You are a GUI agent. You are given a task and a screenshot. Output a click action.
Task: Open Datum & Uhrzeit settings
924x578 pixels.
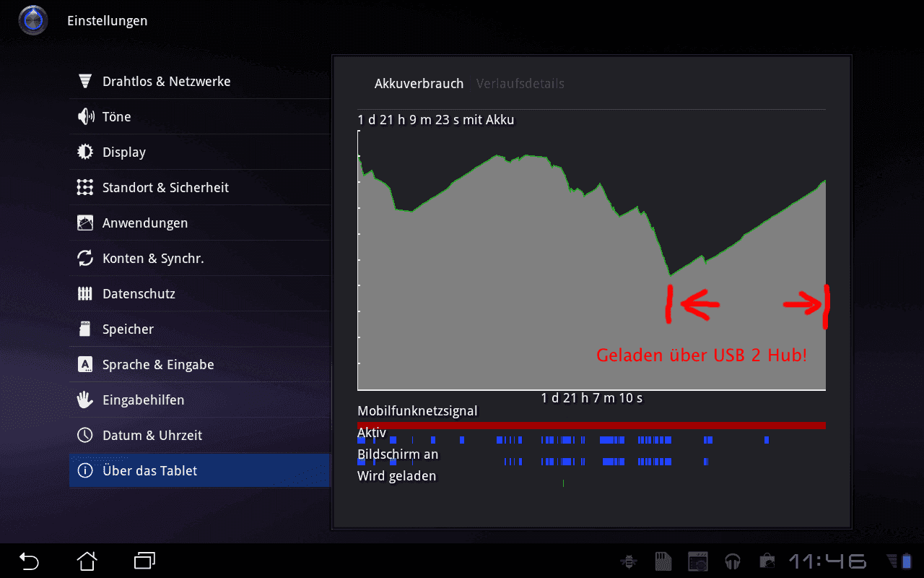[x=199, y=435]
